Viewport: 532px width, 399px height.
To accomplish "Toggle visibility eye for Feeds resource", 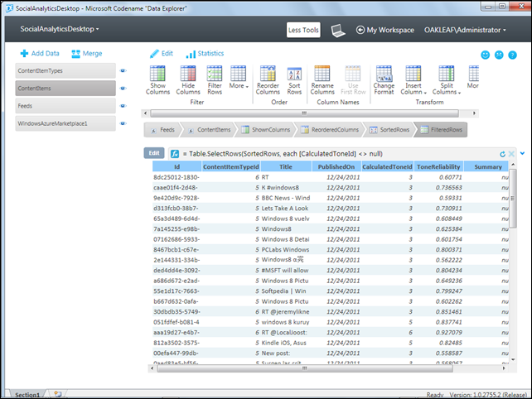I will [123, 107].
